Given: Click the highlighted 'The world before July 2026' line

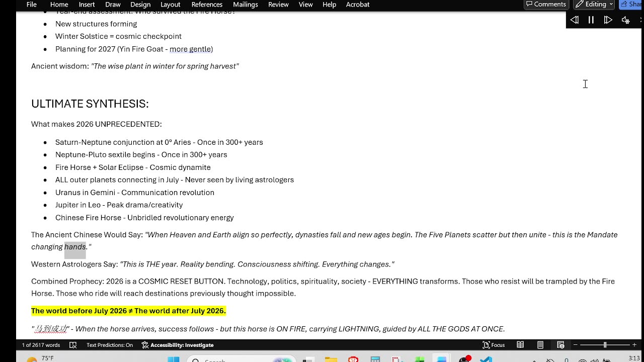Looking at the screenshot, I should tap(128, 311).
